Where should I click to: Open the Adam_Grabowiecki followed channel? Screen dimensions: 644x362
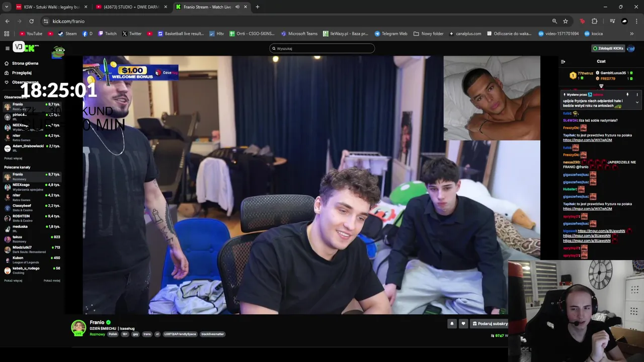pos(32,148)
